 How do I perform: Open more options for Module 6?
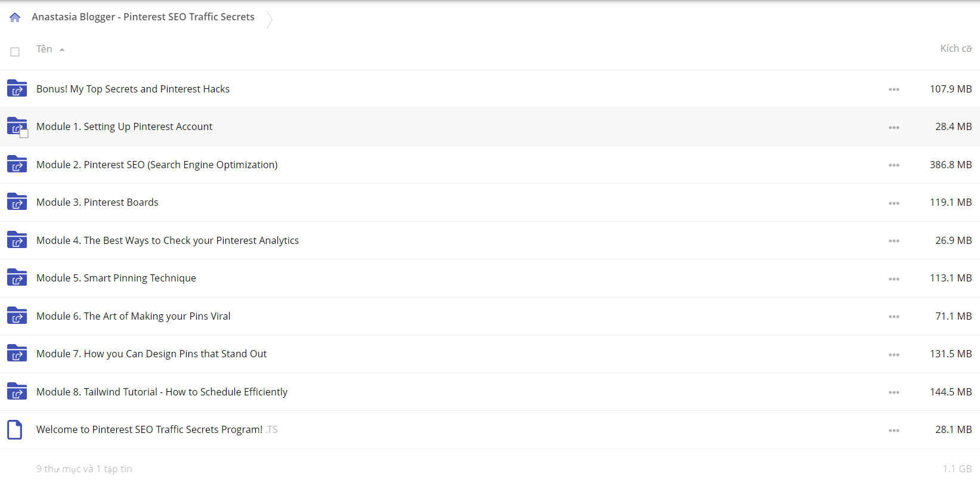[894, 317]
